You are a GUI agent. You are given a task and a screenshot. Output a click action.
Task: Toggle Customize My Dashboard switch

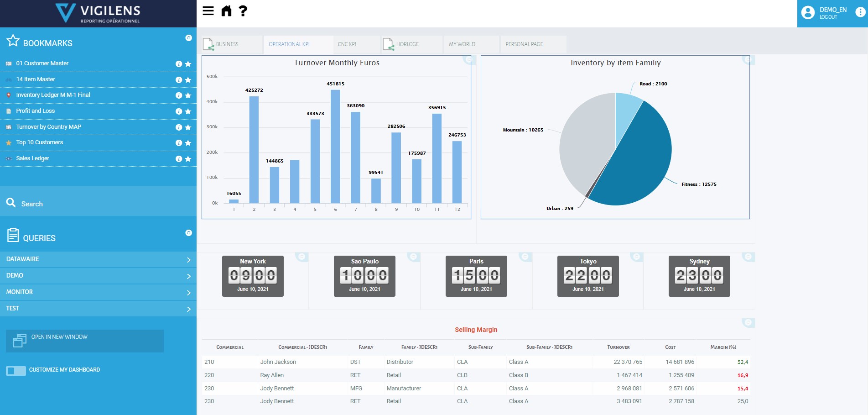(16, 371)
